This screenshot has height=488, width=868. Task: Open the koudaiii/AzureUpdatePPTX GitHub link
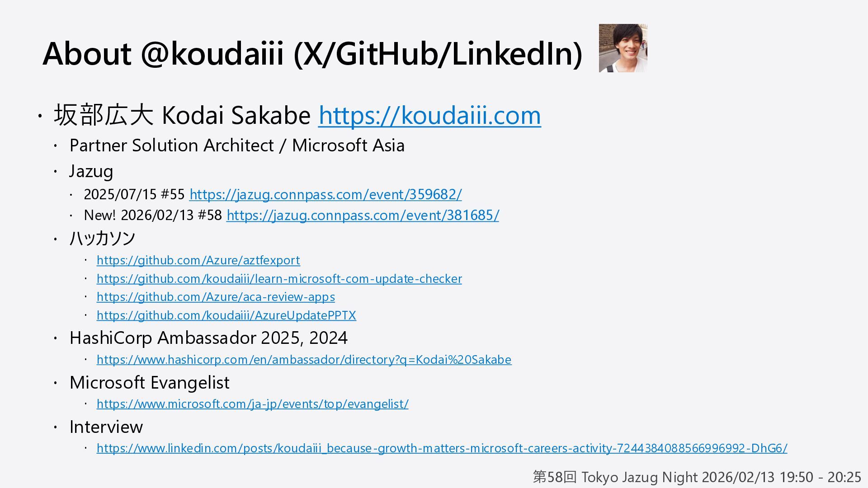pyautogui.click(x=226, y=315)
